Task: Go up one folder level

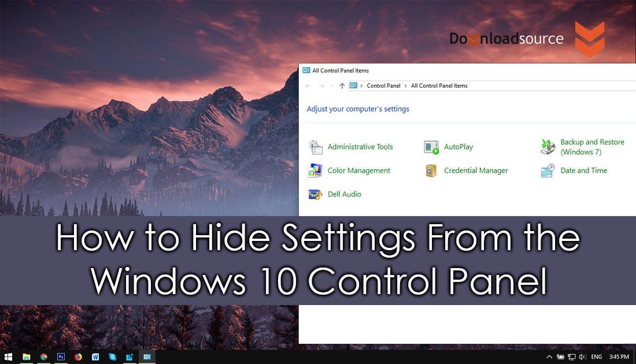Action: coord(342,86)
